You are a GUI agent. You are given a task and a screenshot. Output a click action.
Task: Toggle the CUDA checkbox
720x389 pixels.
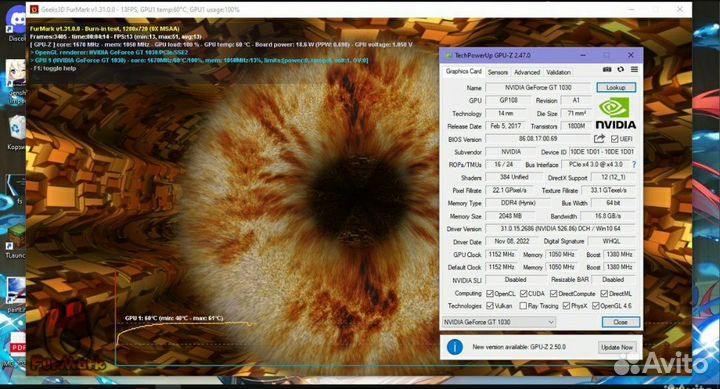pos(523,293)
